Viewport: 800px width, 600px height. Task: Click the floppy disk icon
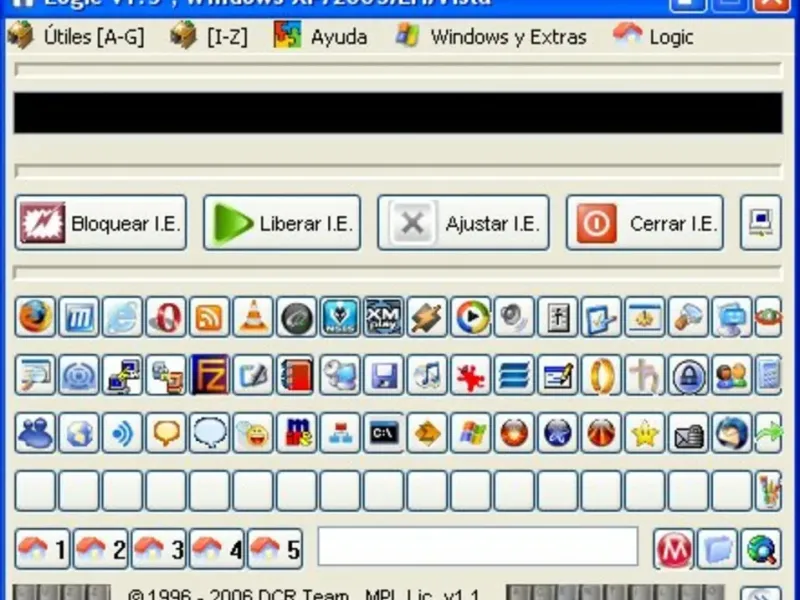click(x=384, y=375)
